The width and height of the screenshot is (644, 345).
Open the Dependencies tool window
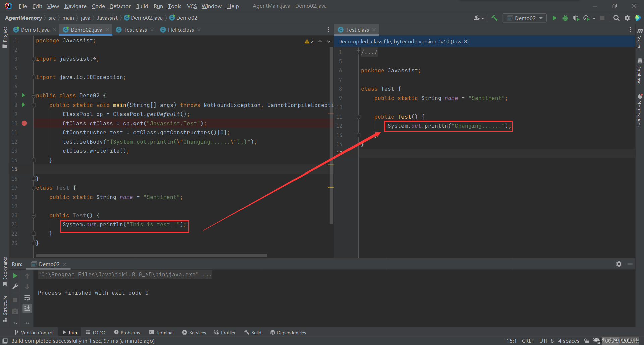point(288,333)
